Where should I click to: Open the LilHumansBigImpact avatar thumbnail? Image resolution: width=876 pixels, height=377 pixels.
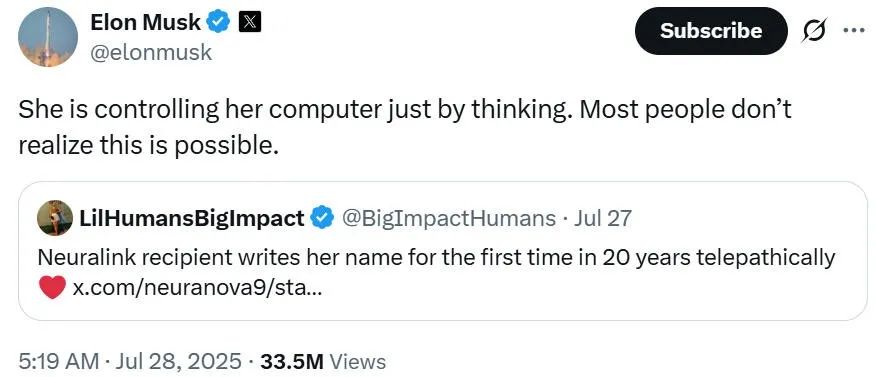pyautogui.click(x=55, y=218)
